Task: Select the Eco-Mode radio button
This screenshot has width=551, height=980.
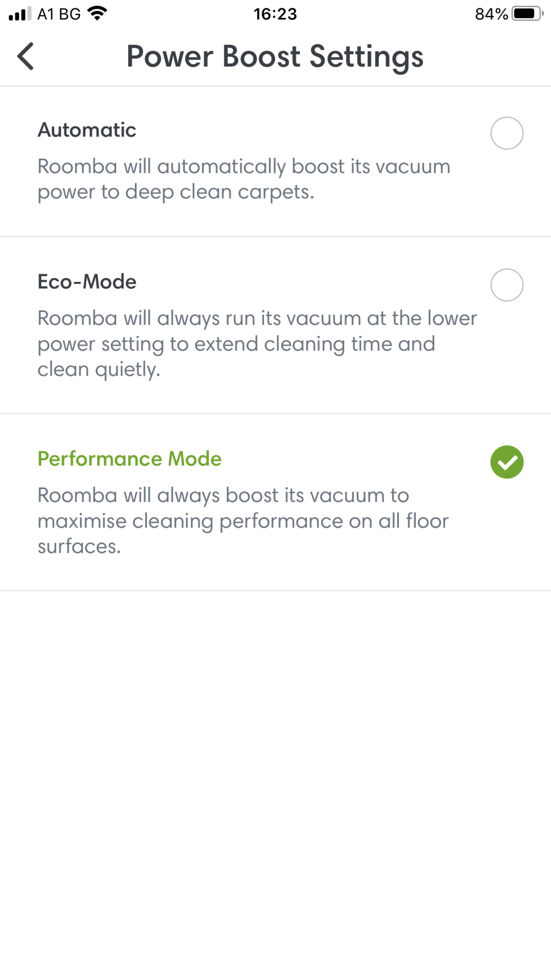Action: 507,285
